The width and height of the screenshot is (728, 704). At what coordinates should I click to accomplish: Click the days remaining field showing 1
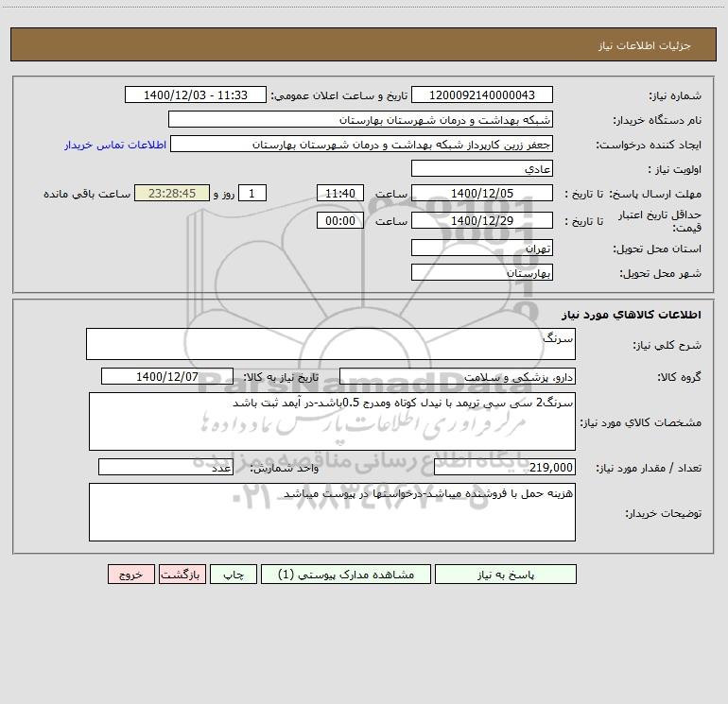[252, 193]
